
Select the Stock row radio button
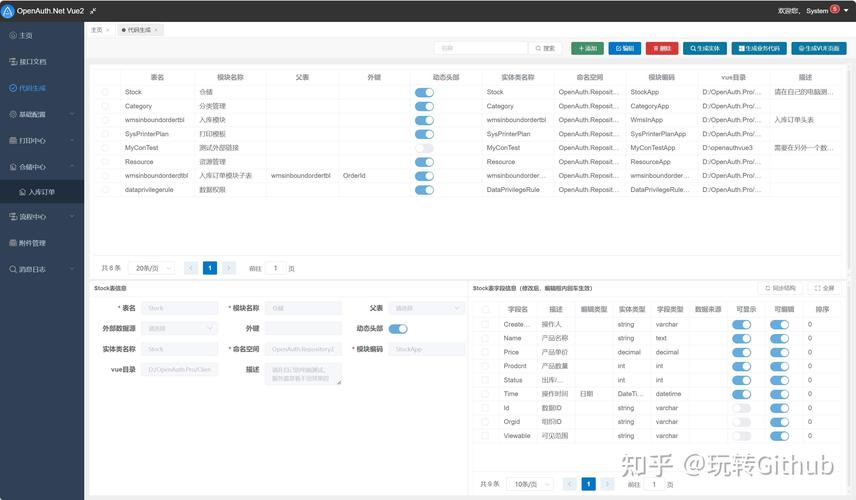tap(105, 92)
